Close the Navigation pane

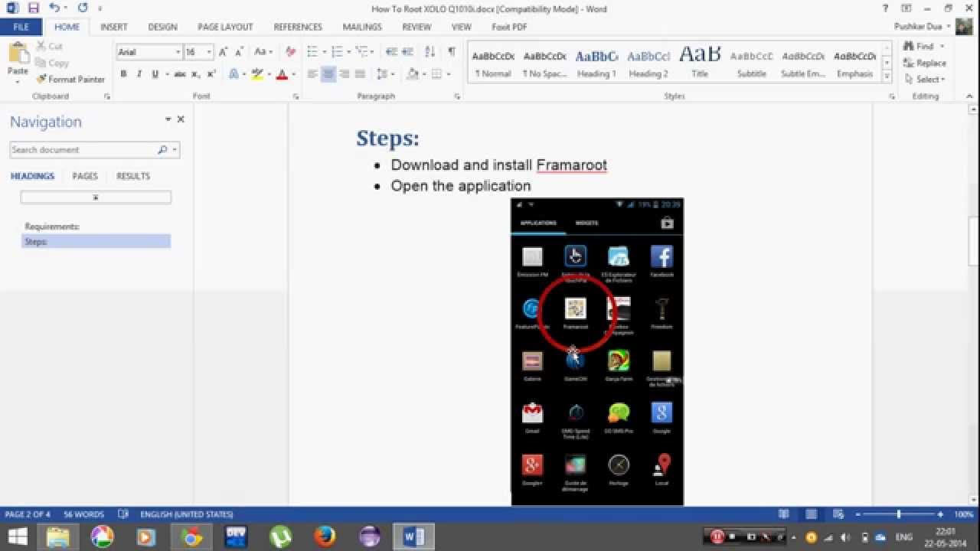coord(181,119)
